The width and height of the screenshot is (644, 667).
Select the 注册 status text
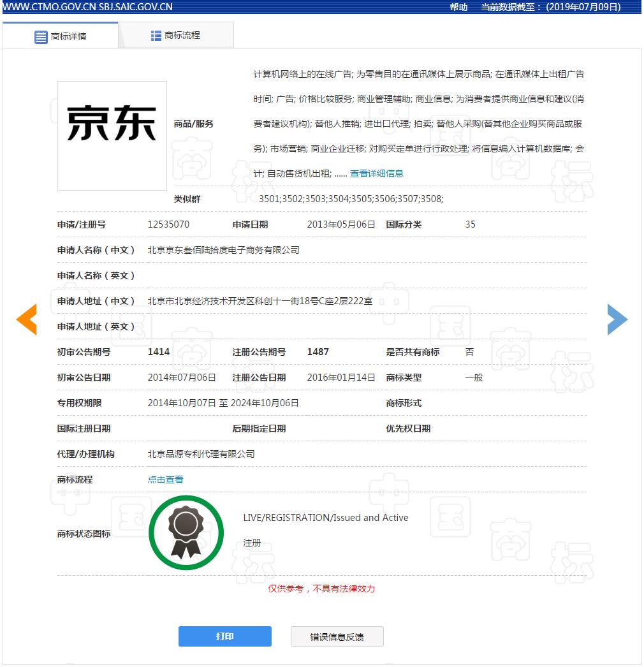[252, 543]
